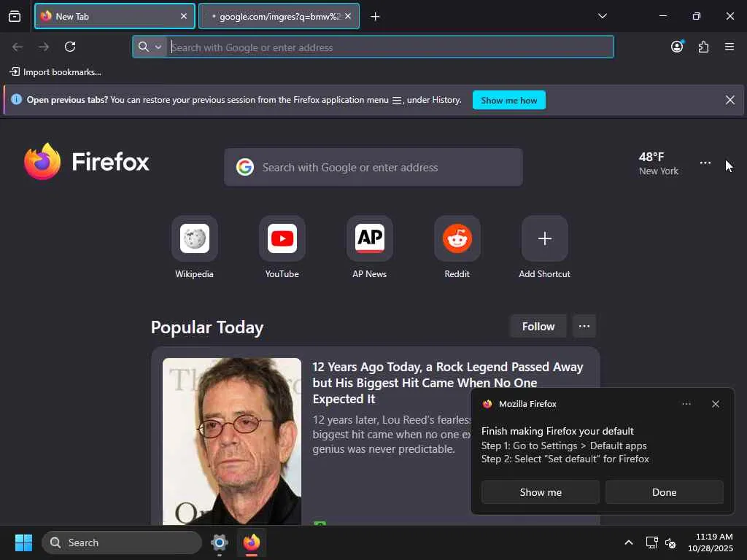The width and height of the screenshot is (747, 560).
Task: Click the Show me how button
Action: [x=508, y=101]
